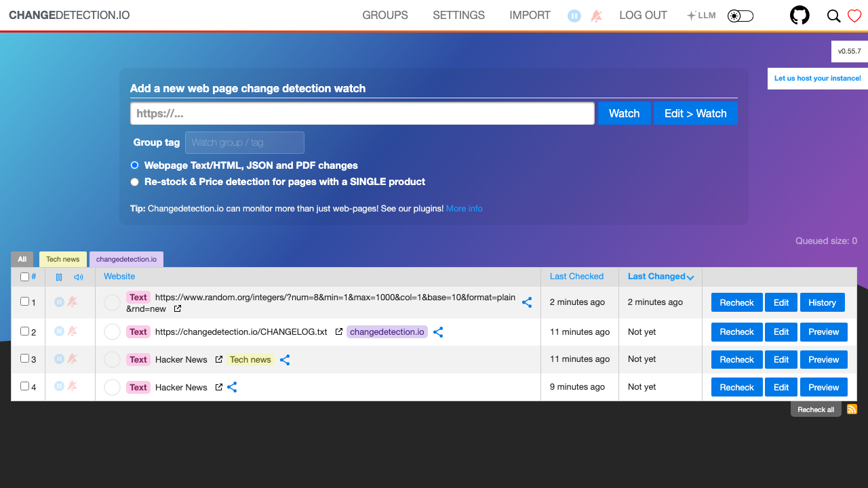Screen dimensions: 868x488
Task: Open CHANGELOG.txt external link icon
Action: click(339, 332)
